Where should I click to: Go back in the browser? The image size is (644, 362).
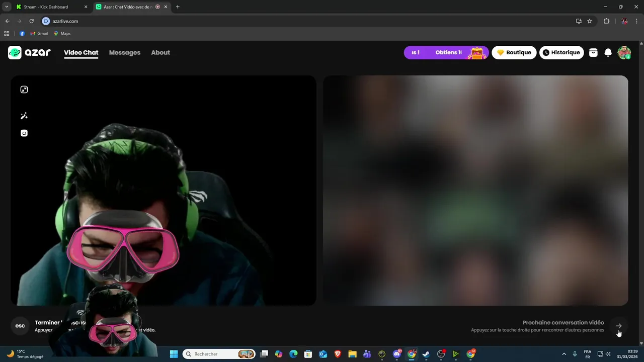[x=7, y=21]
